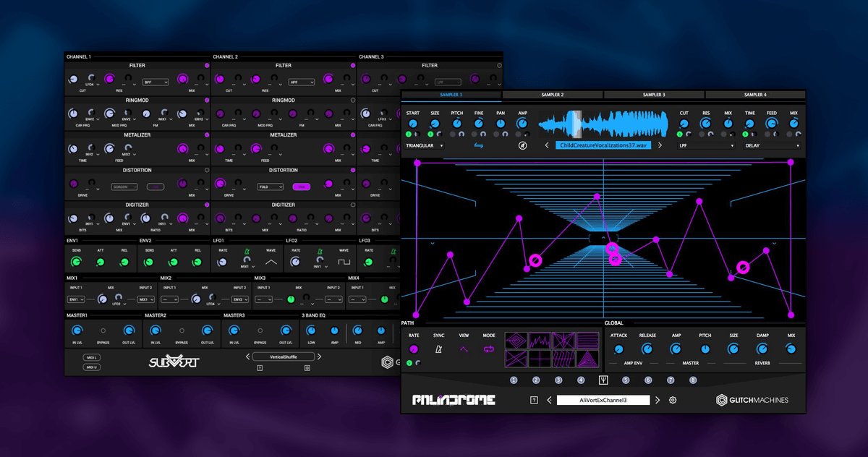
Task: Toggle Channel 2 Ringmod power button
Action: click(353, 101)
